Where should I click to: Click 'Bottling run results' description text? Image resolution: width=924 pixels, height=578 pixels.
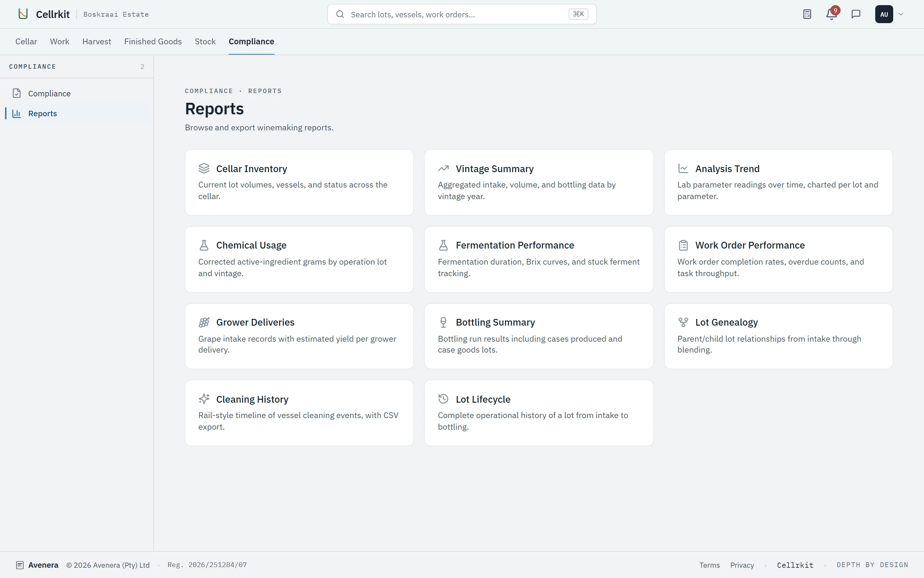530,344
